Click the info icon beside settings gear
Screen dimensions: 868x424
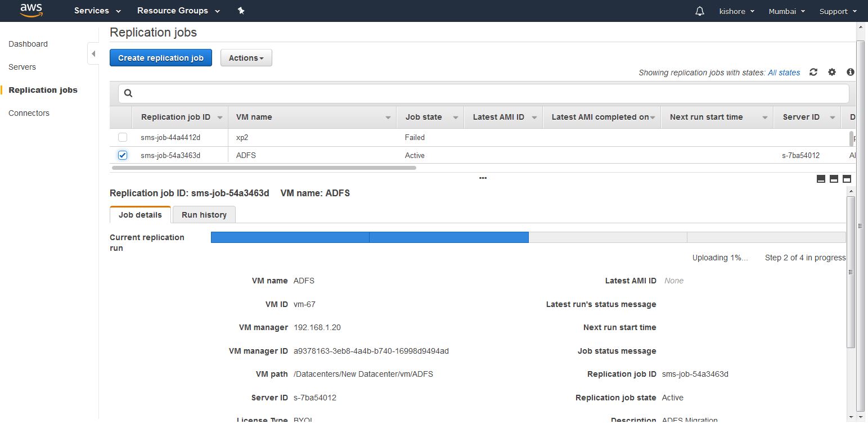pos(850,72)
